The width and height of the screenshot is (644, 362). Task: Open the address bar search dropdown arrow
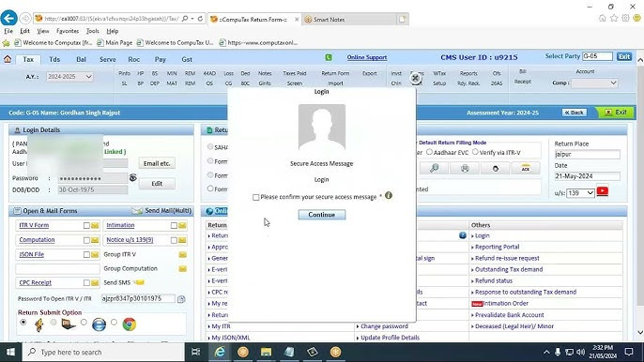click(x=192, y=19)
